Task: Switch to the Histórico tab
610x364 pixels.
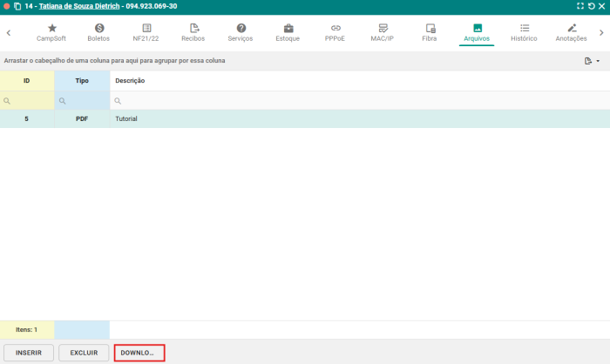Action: 524,32
